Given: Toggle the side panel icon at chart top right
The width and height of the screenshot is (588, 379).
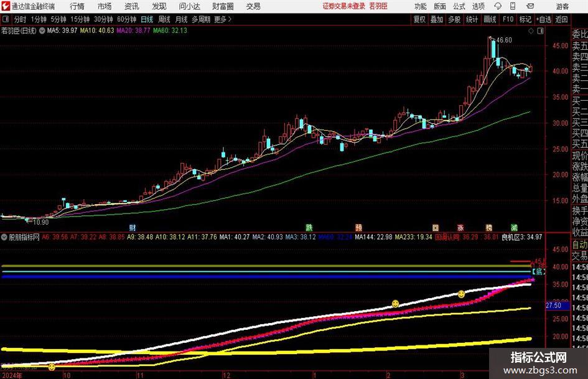Looking at the screenshot, I should tap(540, 31).
